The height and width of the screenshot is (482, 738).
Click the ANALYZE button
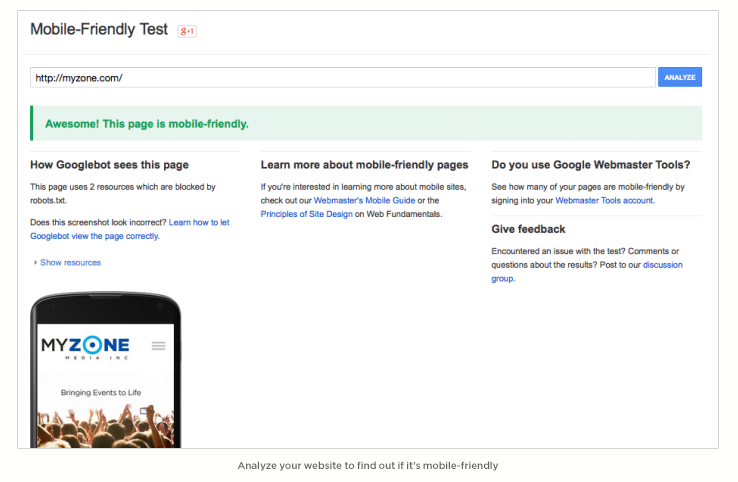(680, 77)
